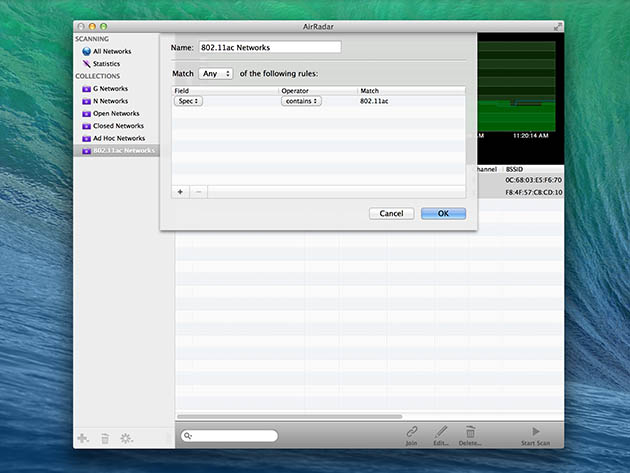
Task: Add a rule with plus button
Action: click(180, 192)
